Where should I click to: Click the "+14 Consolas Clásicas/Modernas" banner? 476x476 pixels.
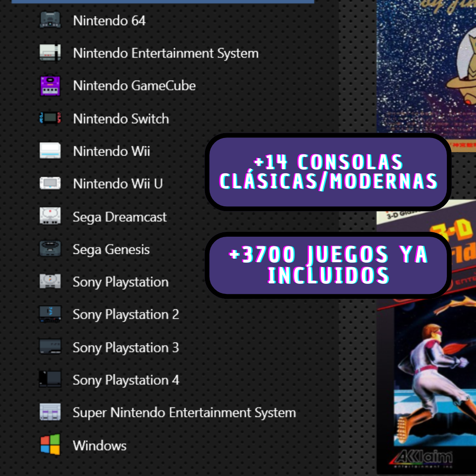(x=328, y=172)
